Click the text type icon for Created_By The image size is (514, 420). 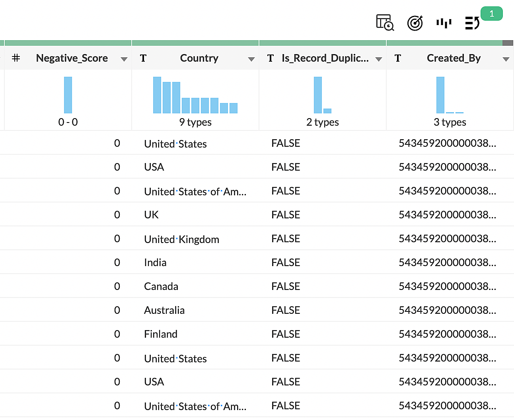397,58
